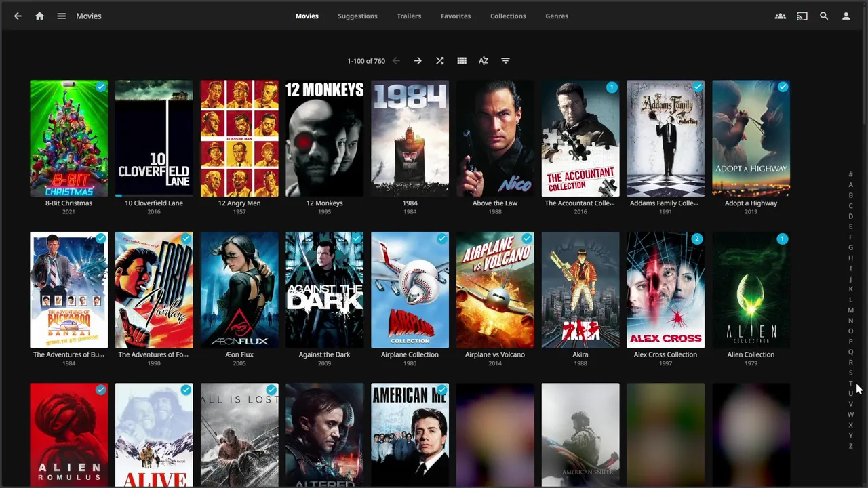Jump to letter S in alphabet picker
The height and width of the screenshot is (488, 868).
tap(850, 373)
